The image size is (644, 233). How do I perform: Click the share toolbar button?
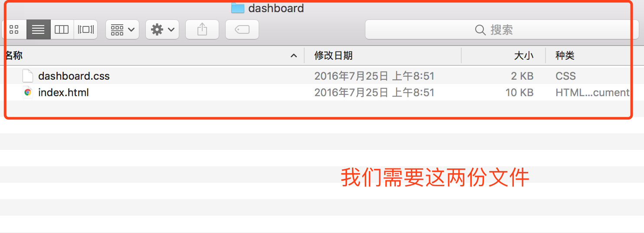pos(202,29)
